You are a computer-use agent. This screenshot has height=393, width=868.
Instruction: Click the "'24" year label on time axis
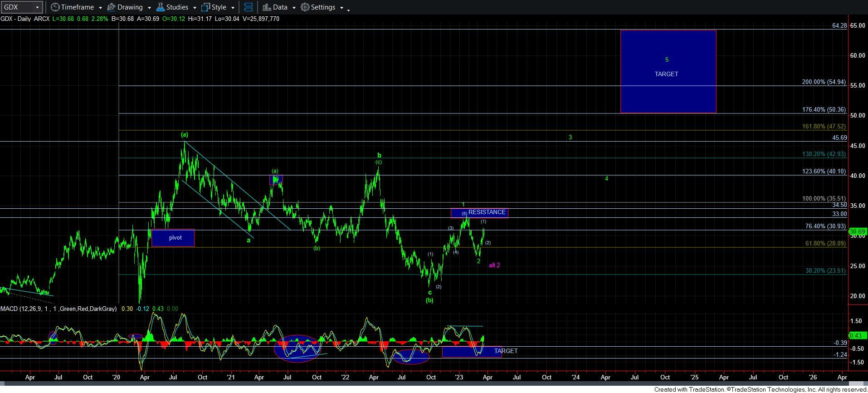click(x=575, y=377)
